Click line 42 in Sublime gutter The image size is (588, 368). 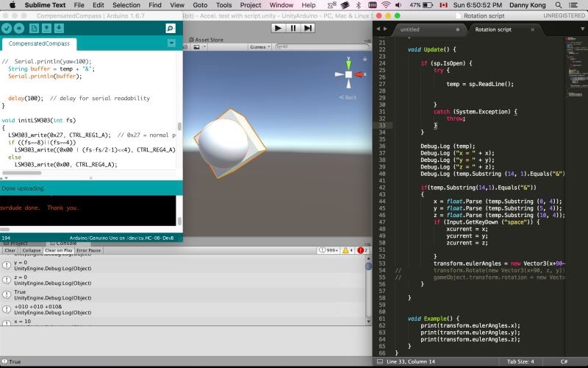click(x=382, y=188)
